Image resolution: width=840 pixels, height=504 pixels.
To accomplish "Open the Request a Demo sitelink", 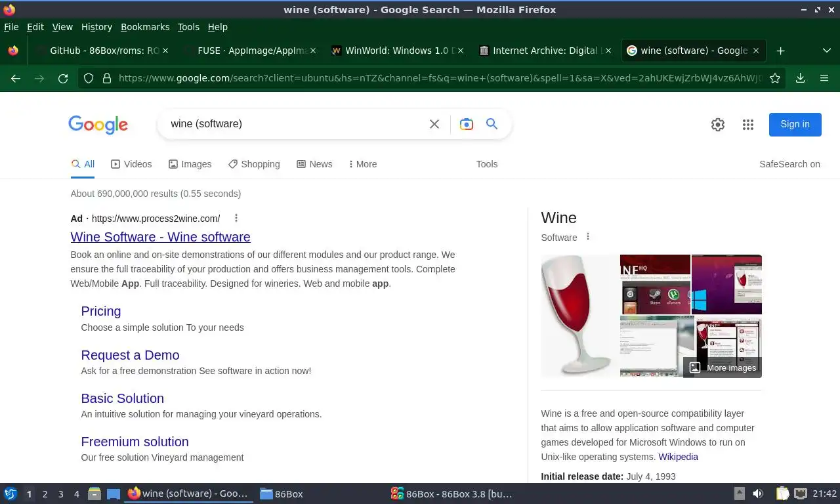I will pos(130,355).
